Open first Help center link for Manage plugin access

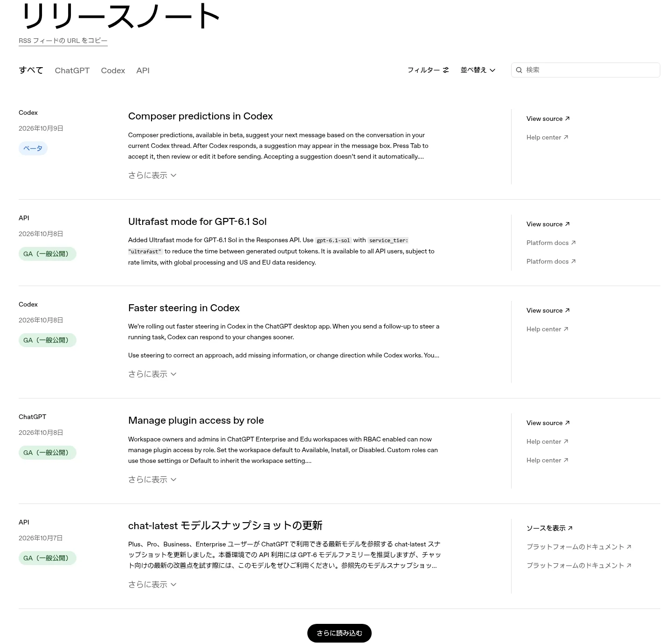click(547, 441)
